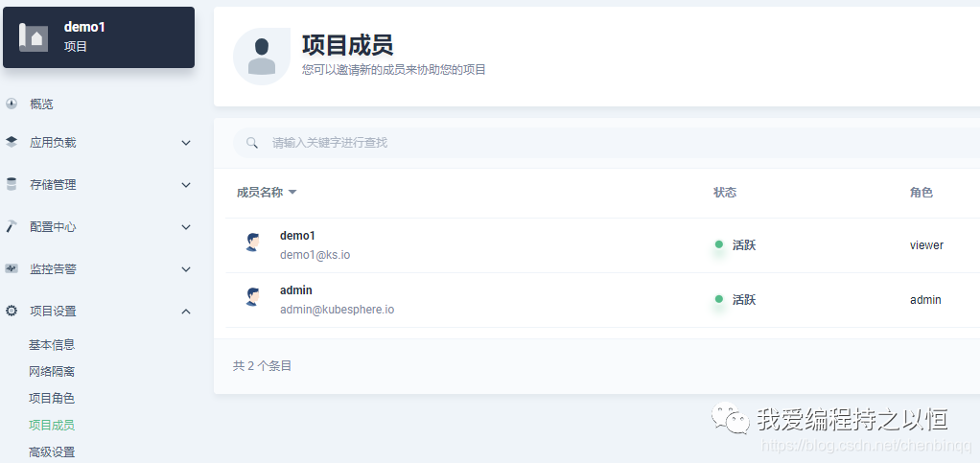Click demo1 row 活跃 status text

744,245
